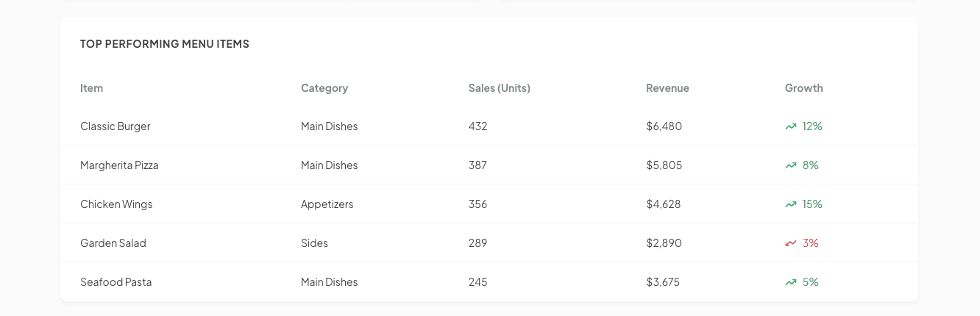
Task: Click the Sales (Units) column header
Action: coord(499,88)
